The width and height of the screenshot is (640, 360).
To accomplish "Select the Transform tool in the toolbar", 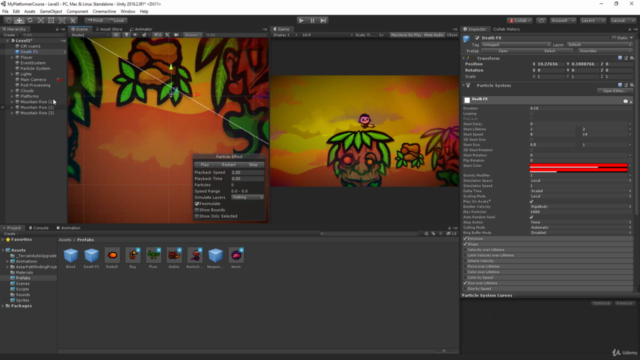I will pyautogui.click(x=62, y=20).
